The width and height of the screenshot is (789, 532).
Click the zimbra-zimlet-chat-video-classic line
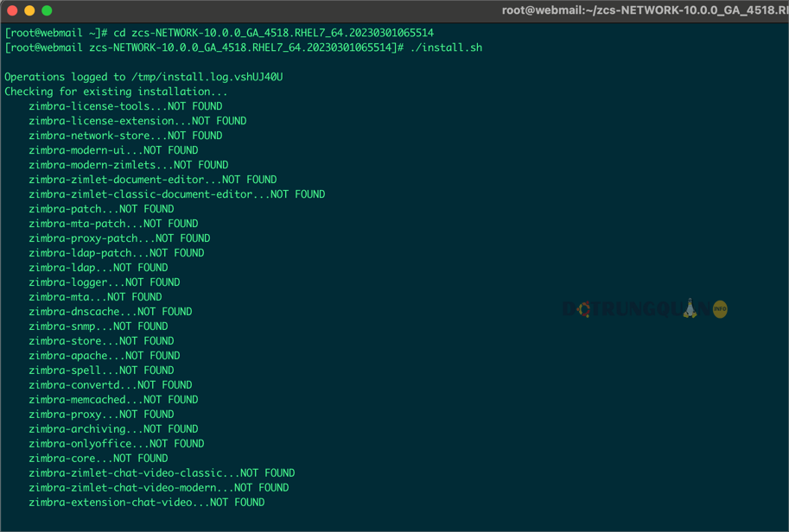162,472
